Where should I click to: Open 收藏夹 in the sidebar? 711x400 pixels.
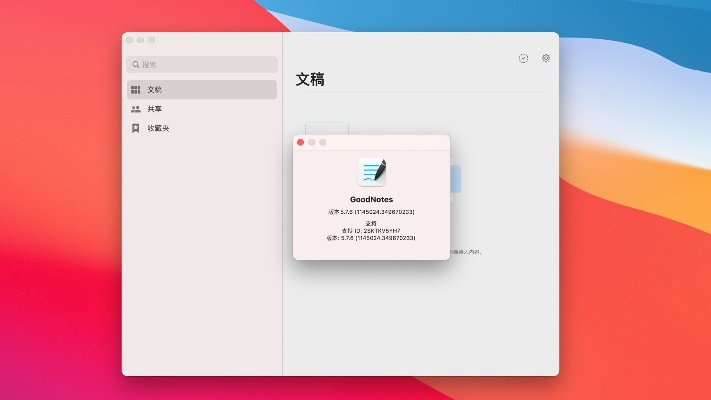click(x=202, y=128)
